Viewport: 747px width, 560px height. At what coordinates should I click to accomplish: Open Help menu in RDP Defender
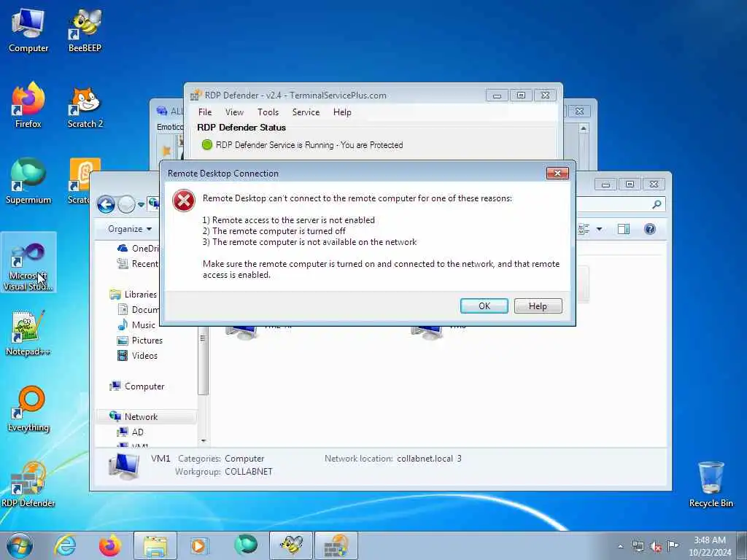click(x=342, y=112)
